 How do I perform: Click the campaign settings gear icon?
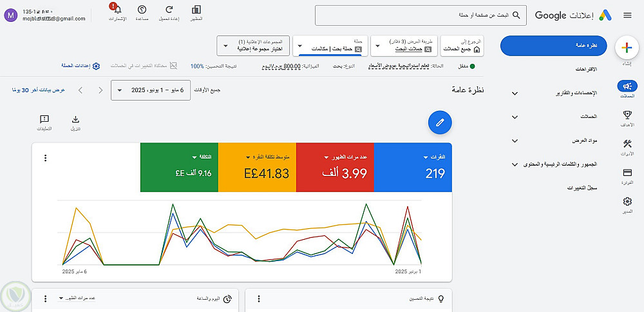pyautogui.click(x=96, y=66)
